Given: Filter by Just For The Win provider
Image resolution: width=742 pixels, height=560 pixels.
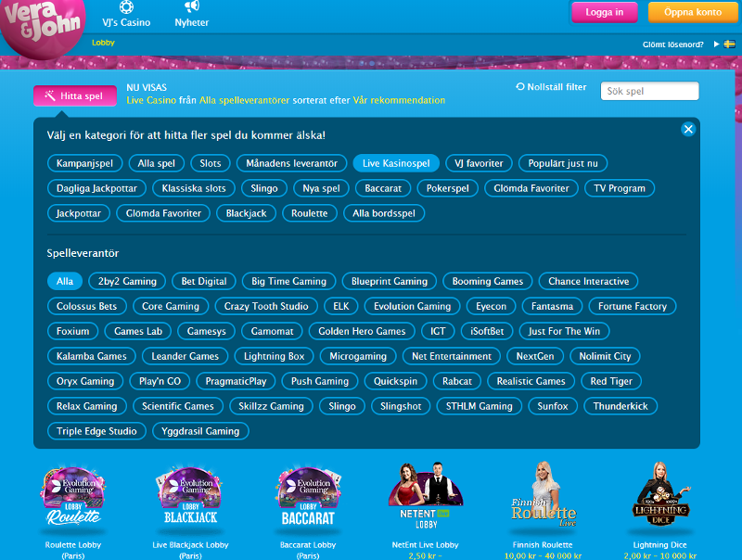Looking at the screenshot, I should pyautogui.click(x=564, y=331).
